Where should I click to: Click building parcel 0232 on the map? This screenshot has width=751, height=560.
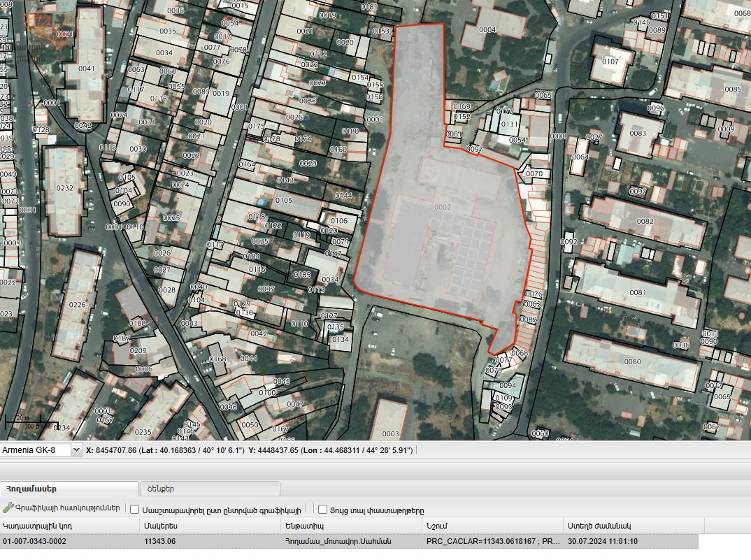point(64,187)
